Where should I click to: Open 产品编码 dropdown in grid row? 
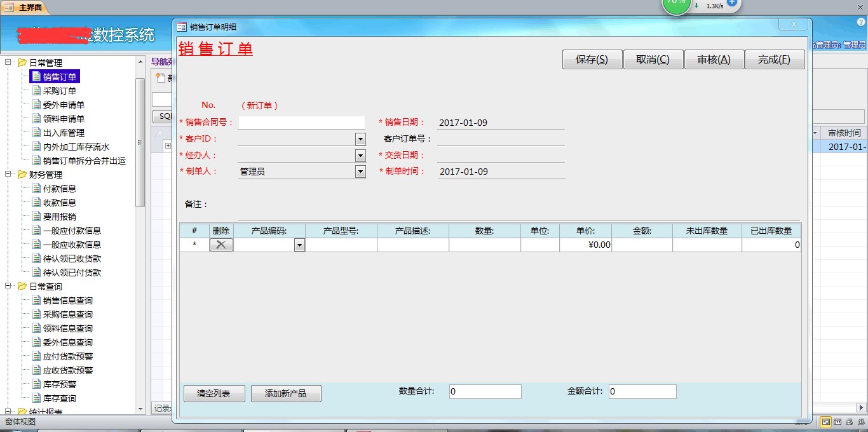click(299, 245)
